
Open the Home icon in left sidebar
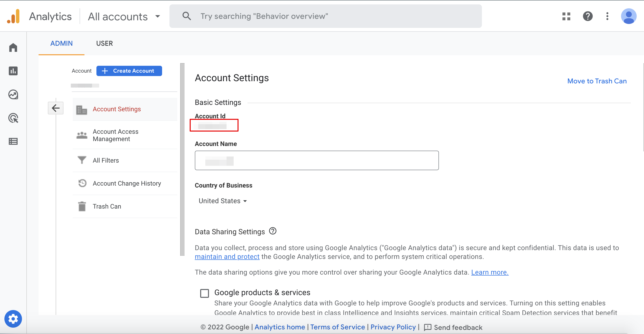(13, 47)
